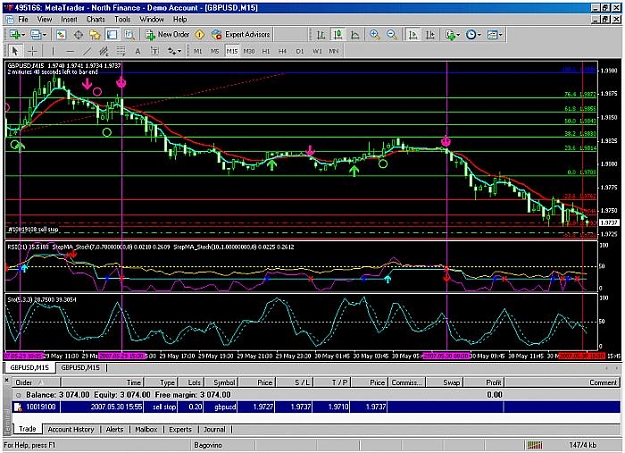The width and height of the screenshot is (625, 453).
Task: Open the Insert menu
Action: 69,19
